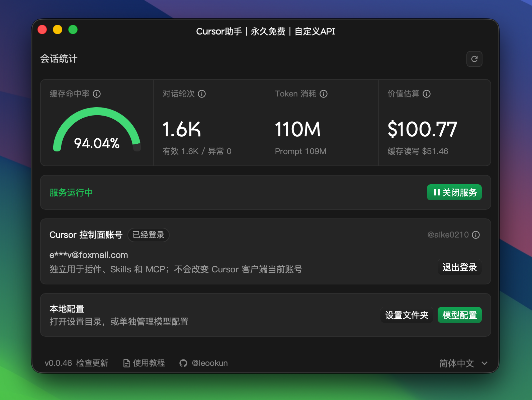
Task: Click the 94.04% cache hit gauge
Action: coord(97,130)
